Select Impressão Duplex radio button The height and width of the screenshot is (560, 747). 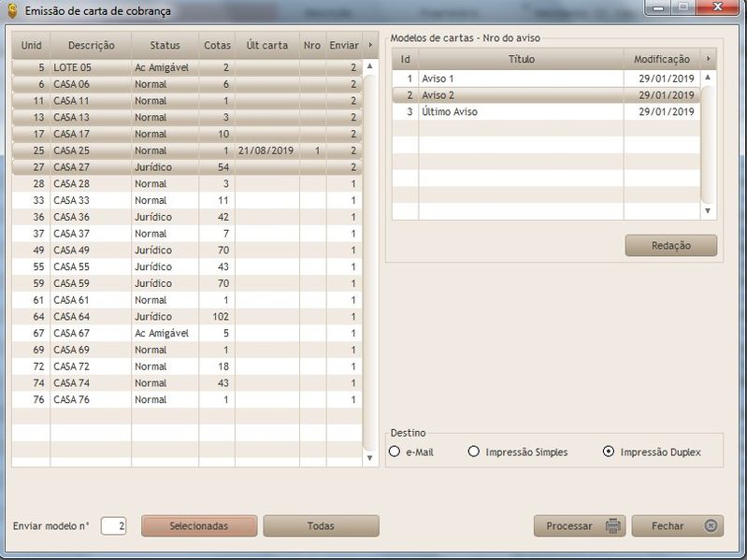(609, 452)
